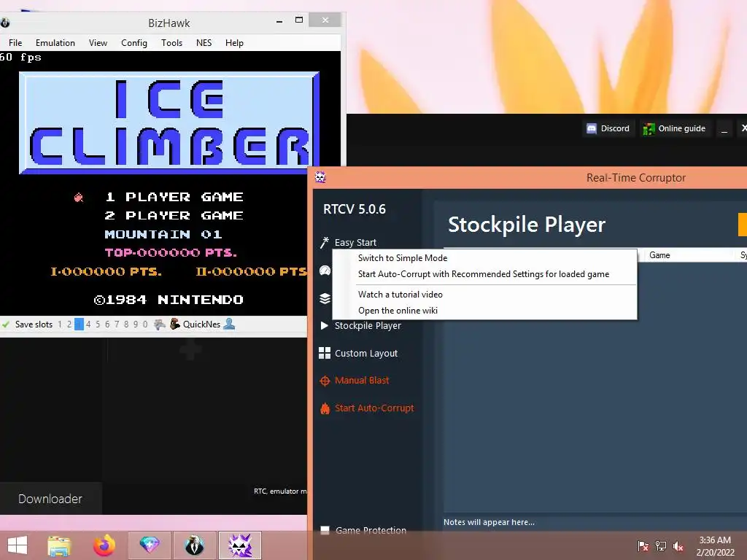Choose Open the online wiki
Image resolution: width=747 pixels, height=560 pixels.
[484, 311]
